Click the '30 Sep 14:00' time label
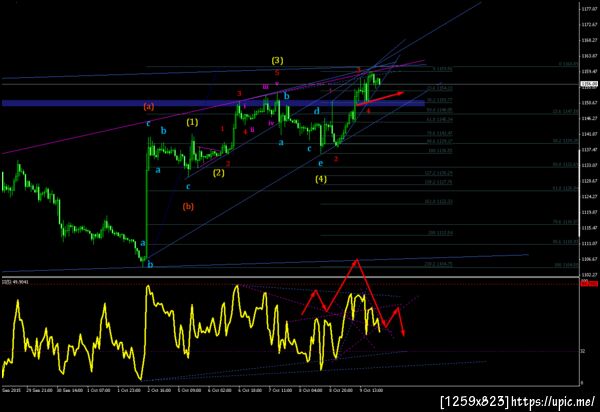600x412 pixels. (x=69, y=391)
